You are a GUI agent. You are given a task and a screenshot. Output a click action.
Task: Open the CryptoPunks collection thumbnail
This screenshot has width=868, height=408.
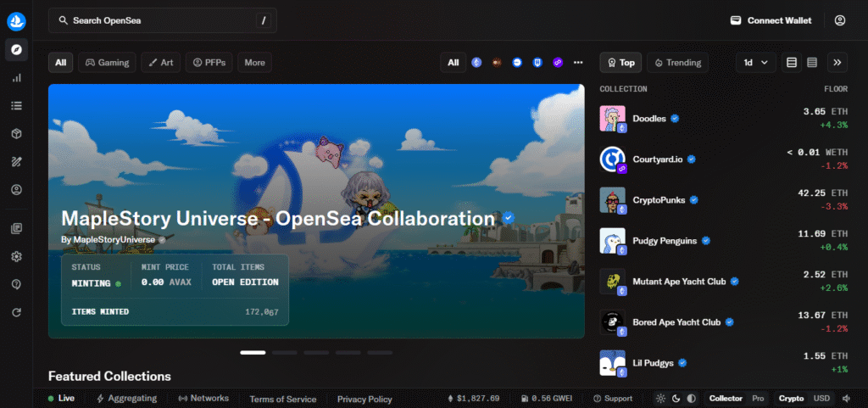pos(612,200)
